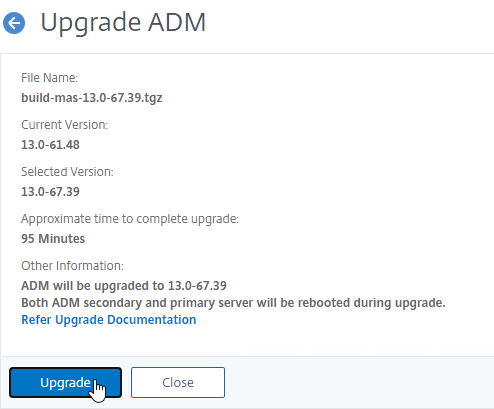The height and width of the screenshot is (409, 494).
Task: Click the word Upgrade in the page heading
Action: [x=90, y=22]
